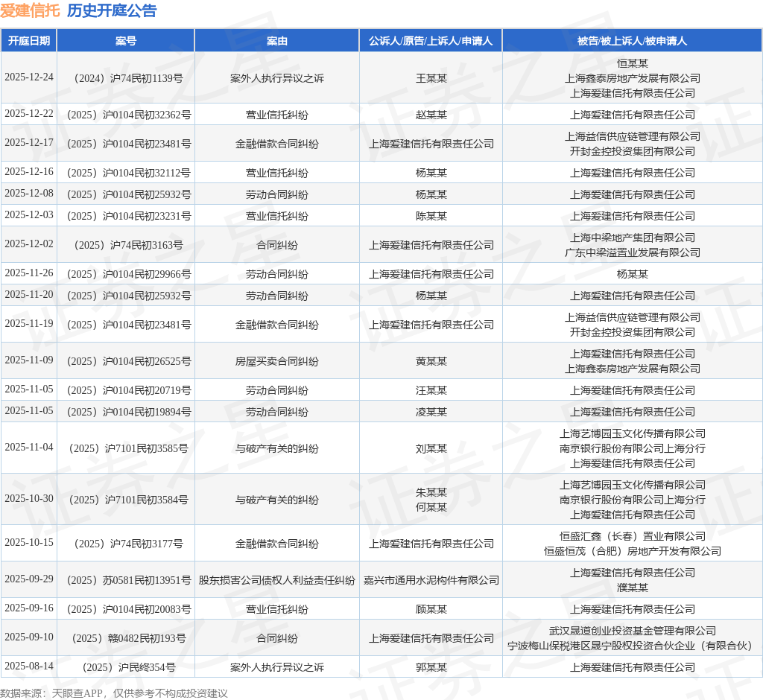Viewport: 763px width, 700px height.
Task: Click case number (2025)沪0104民初20719号
Action: point(125,390)
